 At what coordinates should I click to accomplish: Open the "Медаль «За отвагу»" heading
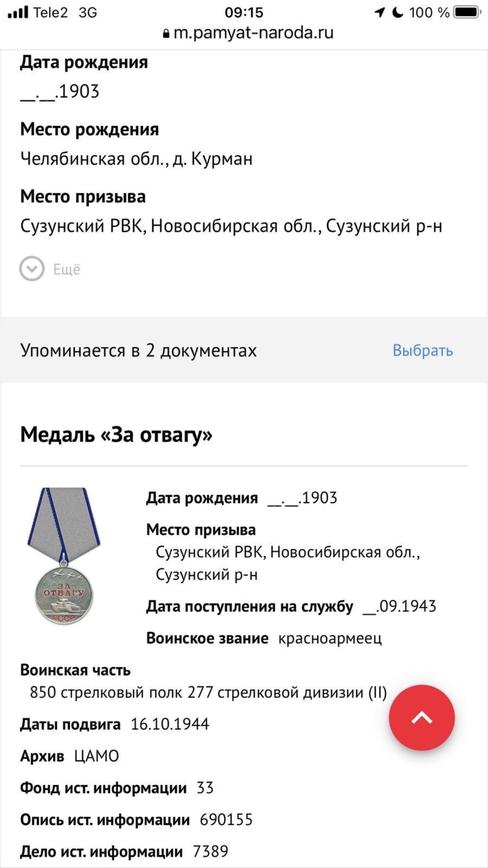(x=116, y=435)
